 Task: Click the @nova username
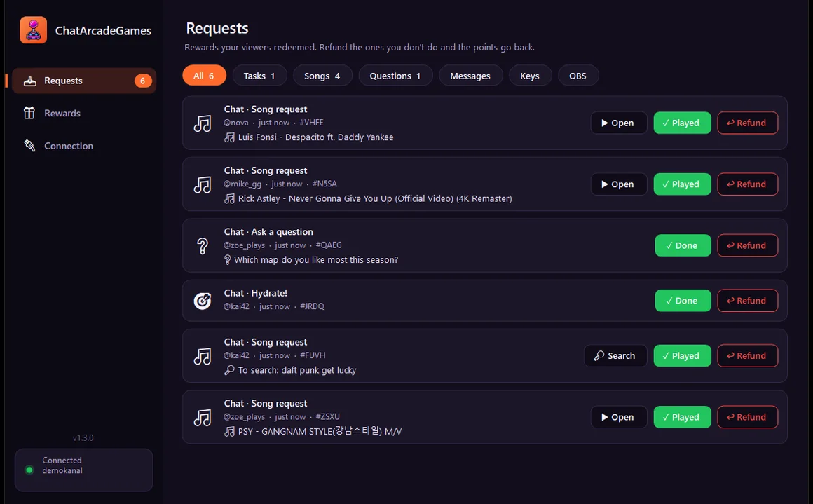pos(236,123)
